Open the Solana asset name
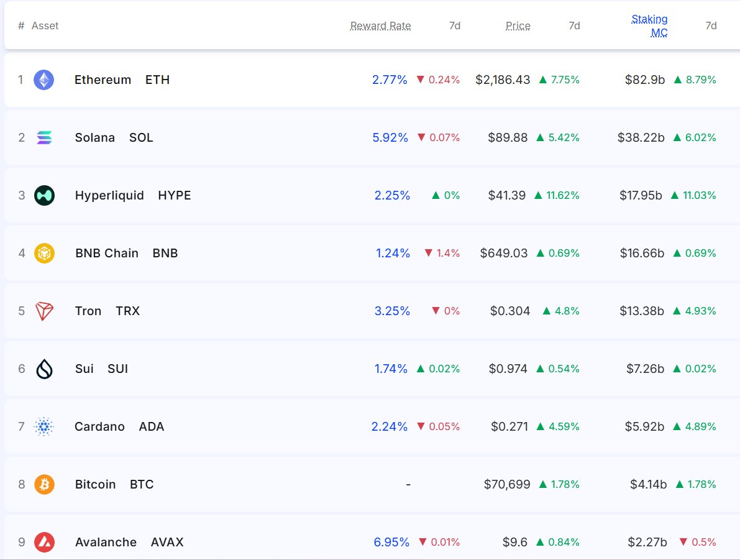740x560 pixels. [x=95, y=137]
